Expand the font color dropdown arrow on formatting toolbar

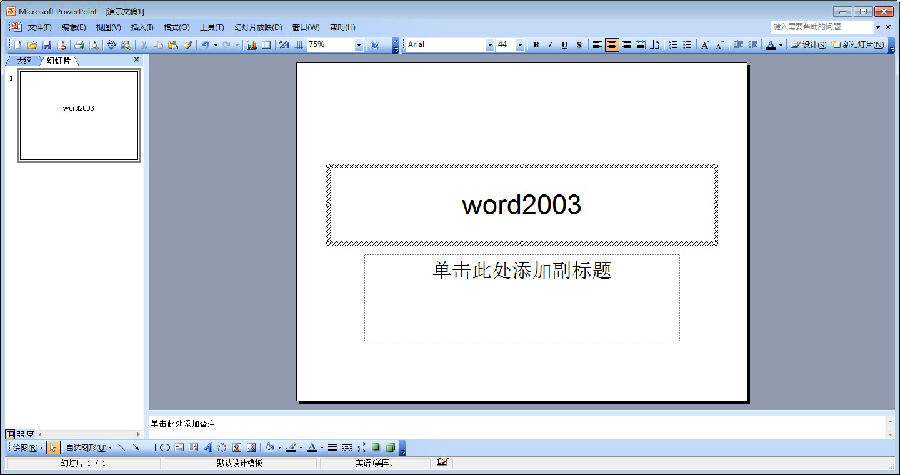[781, 45]
